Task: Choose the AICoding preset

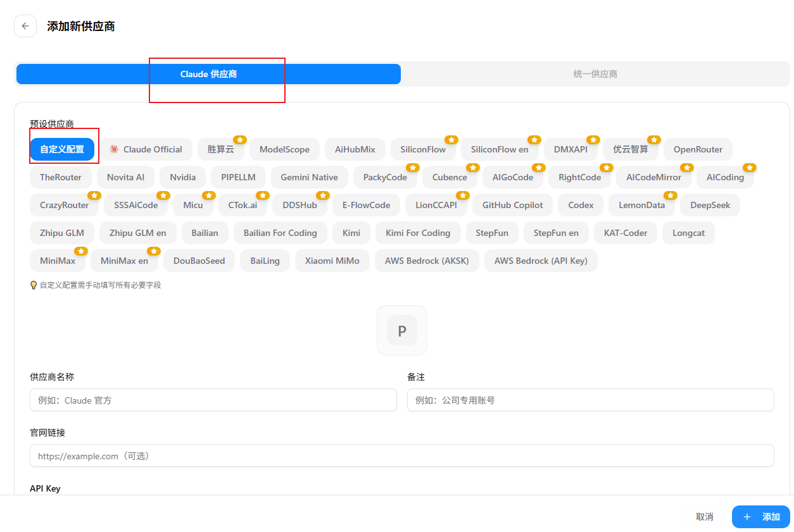Action: point(725,177)
